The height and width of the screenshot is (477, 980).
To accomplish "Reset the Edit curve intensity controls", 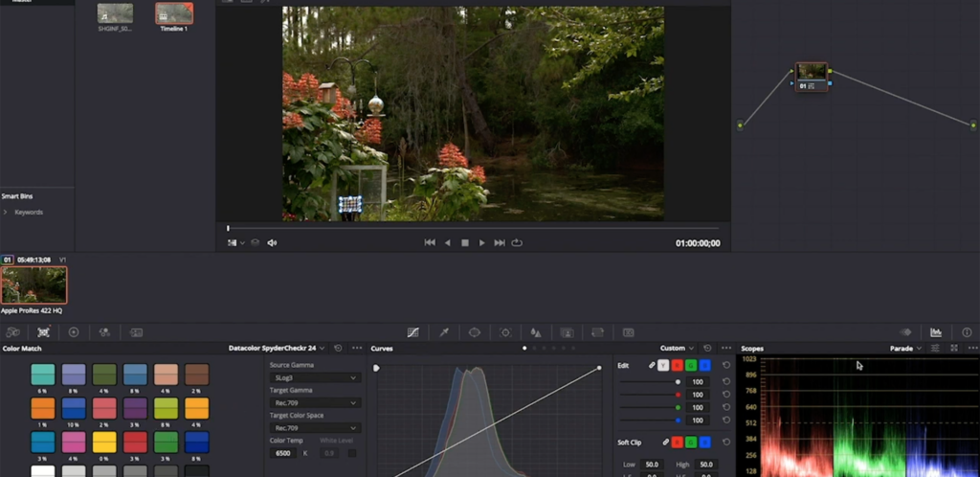I will (x=726, y=366).
